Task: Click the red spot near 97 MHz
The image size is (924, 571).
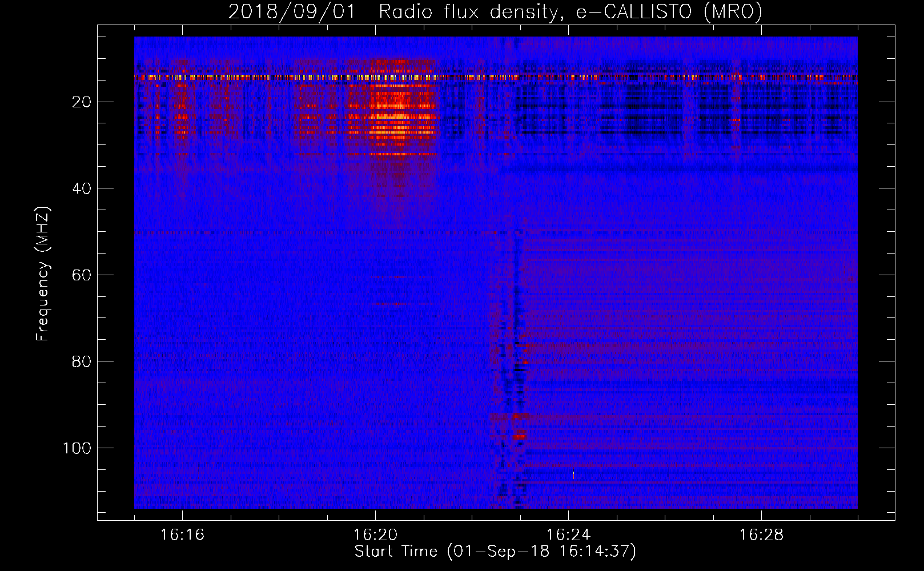Action: tap(519, 436)
